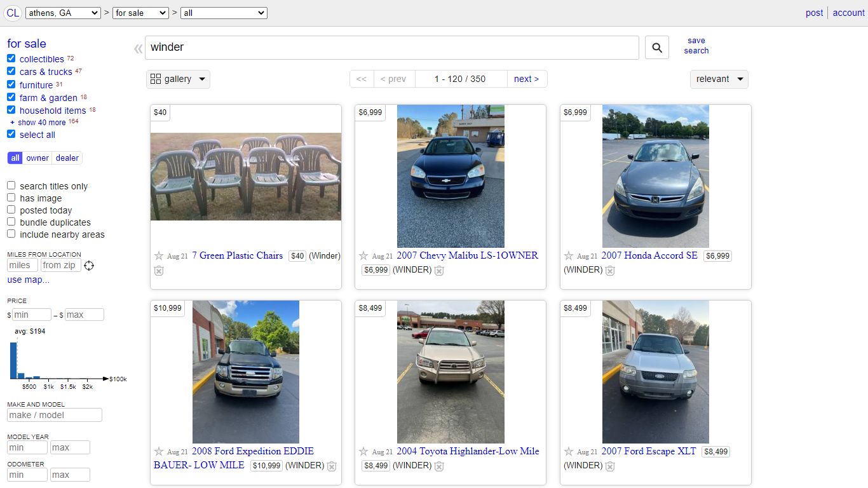Collapse the sidebar with the double-chevron icon
This screenshot has width=868, height=488.
pos(138,49)
